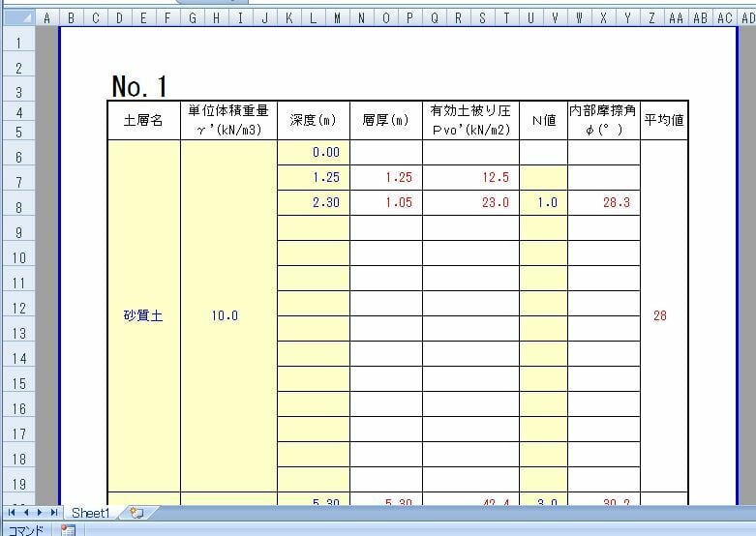Click the 平均値 header cell
The height and width of the screenshot is (536, 756).
coord(664,121)
